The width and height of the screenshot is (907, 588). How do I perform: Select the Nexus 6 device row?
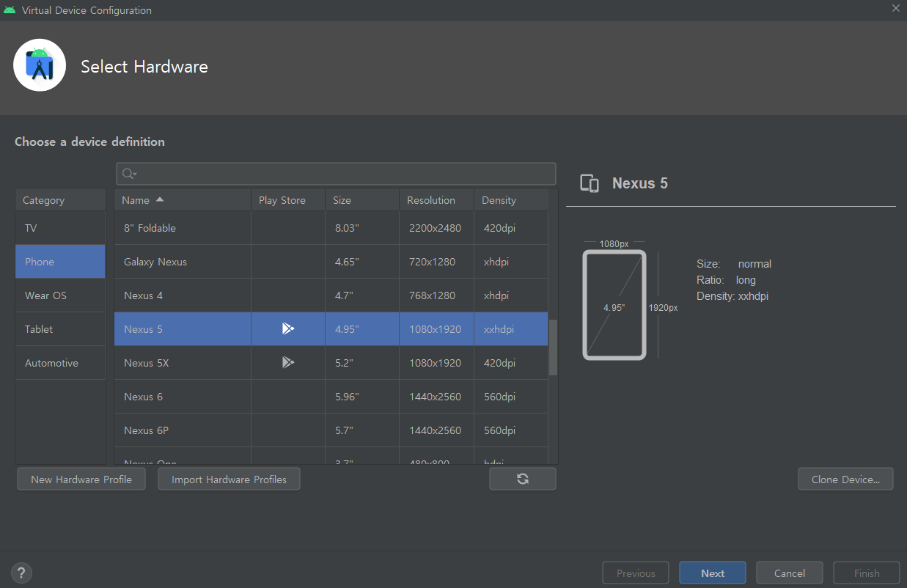pos(331,397)
